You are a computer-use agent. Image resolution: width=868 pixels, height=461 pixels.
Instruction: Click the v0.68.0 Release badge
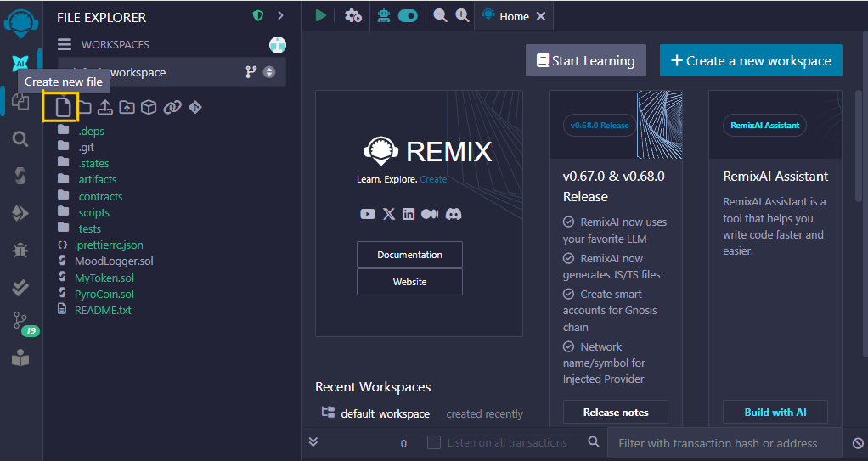click(600, 125)
